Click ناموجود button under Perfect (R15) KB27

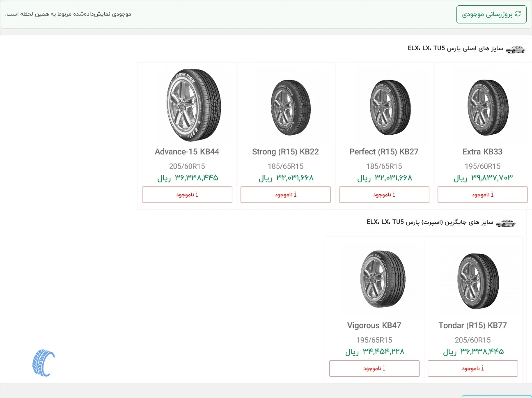coord(384,195)
